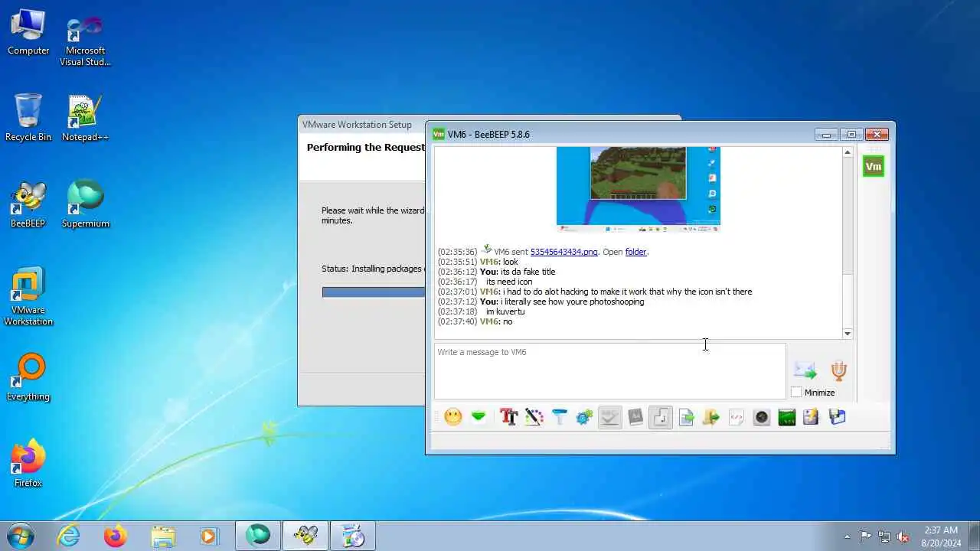Toggle the word completer book icon
The image size is (980, 551).
click(635, 417)
